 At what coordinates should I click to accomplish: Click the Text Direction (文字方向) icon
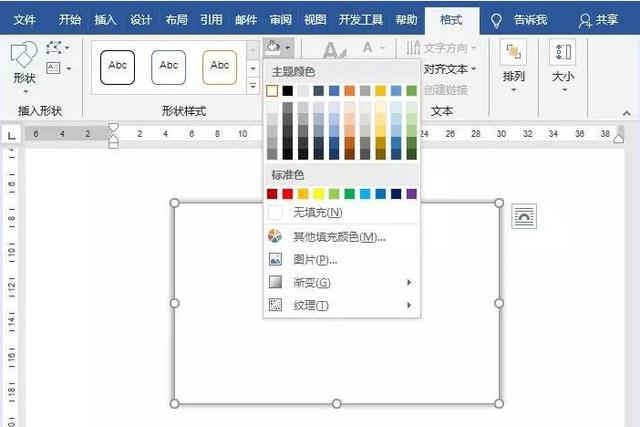pyautogui.click(x=413, y=48)
